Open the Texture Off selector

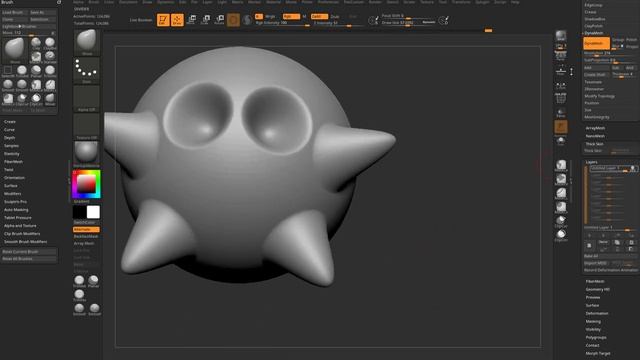click(x=87, y=126)
